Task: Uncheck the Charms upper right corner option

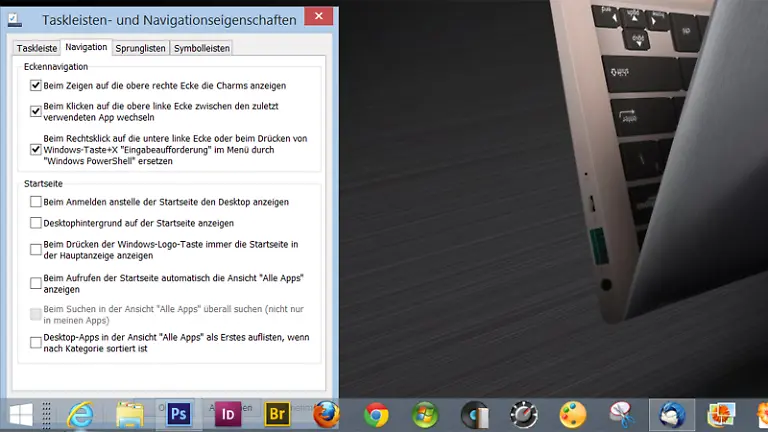Action: coord(36,86)
